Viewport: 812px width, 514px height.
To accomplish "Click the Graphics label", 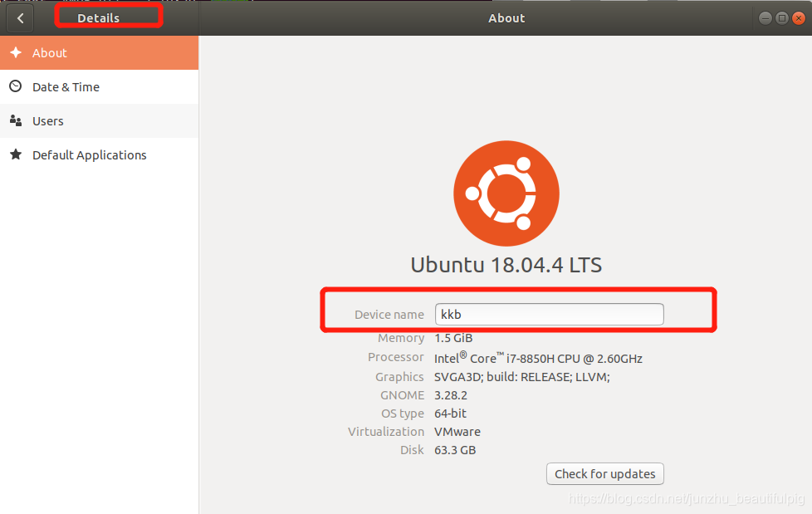I will point(399,377).
